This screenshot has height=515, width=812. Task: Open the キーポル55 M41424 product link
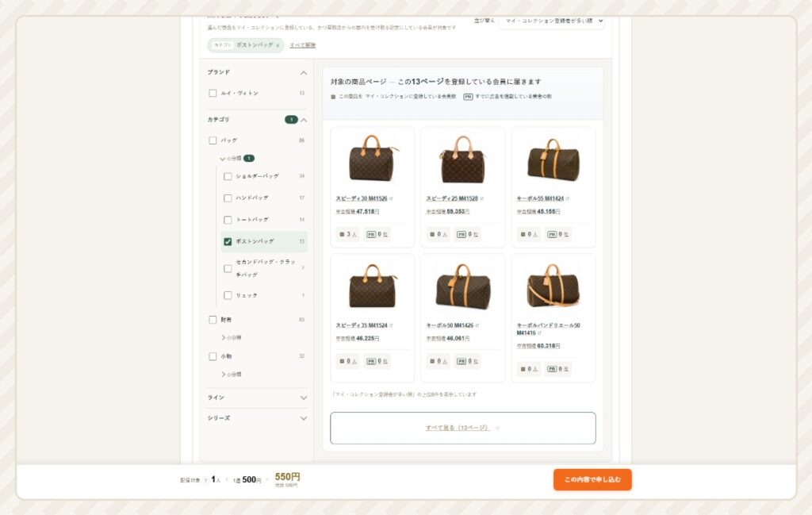540,198
